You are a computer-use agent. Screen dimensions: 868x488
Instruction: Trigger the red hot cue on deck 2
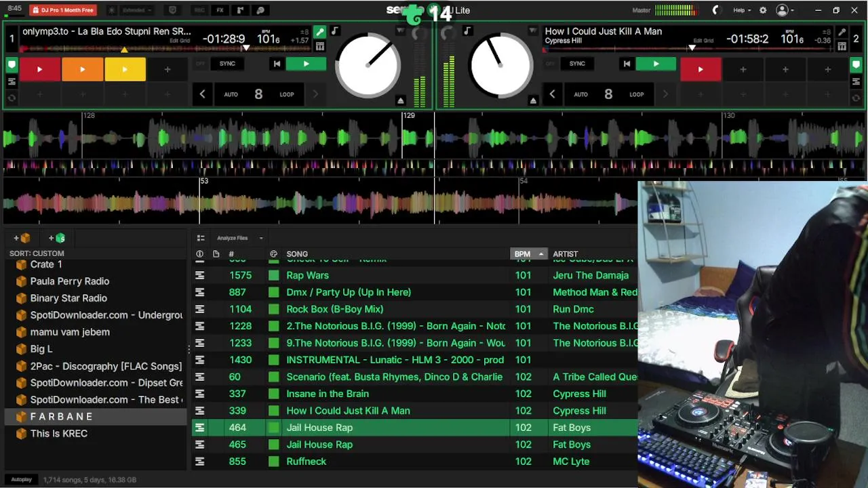pos(701,69)
